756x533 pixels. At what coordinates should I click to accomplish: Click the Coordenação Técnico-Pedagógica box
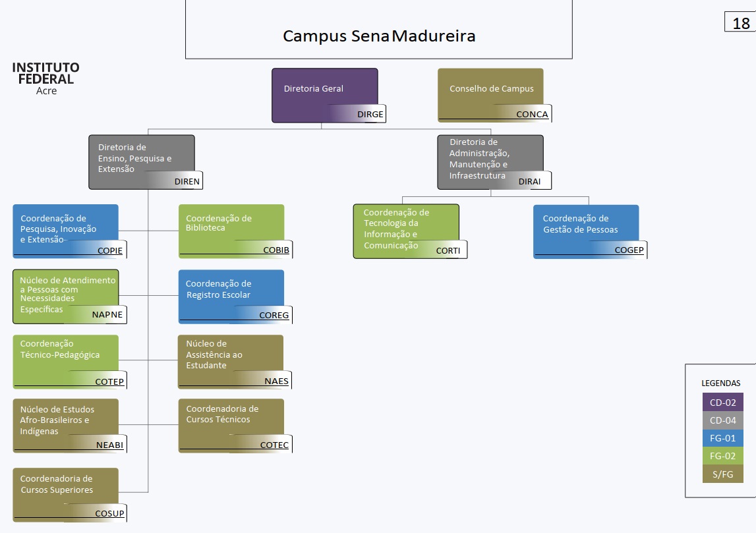(65, 361)
